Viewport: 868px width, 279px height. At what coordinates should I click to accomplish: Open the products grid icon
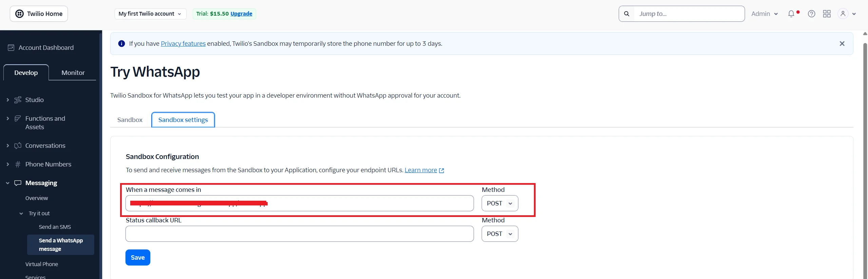[827, 14]
